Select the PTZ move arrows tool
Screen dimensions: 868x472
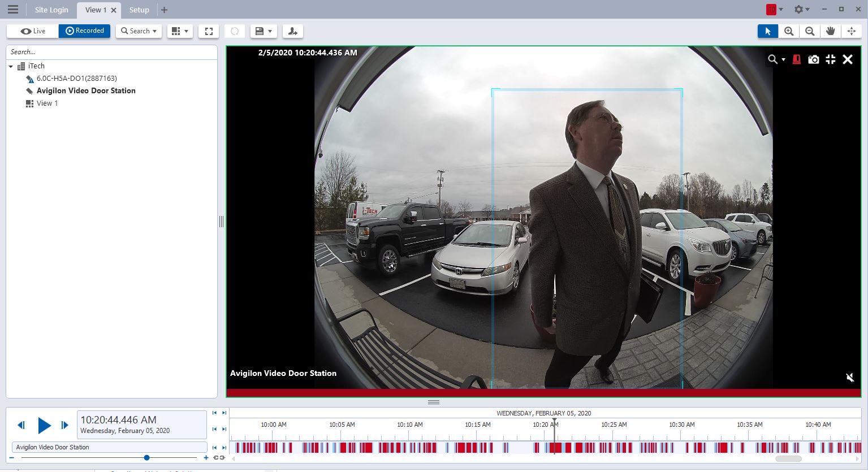click(x=851, y=31)
